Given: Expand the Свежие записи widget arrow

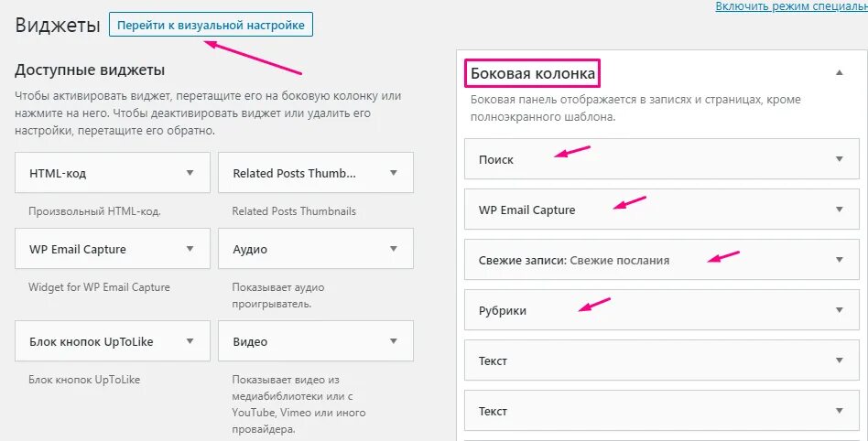Looking at the screenshot, I should (x=839, y=260).
